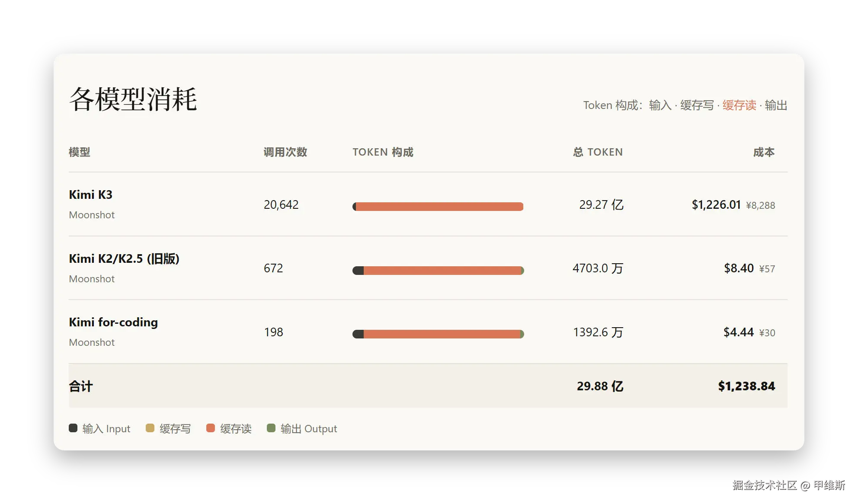Click the grand total cost $1,238.84
This screenshot has width=858, height=504.
[746, 386]
